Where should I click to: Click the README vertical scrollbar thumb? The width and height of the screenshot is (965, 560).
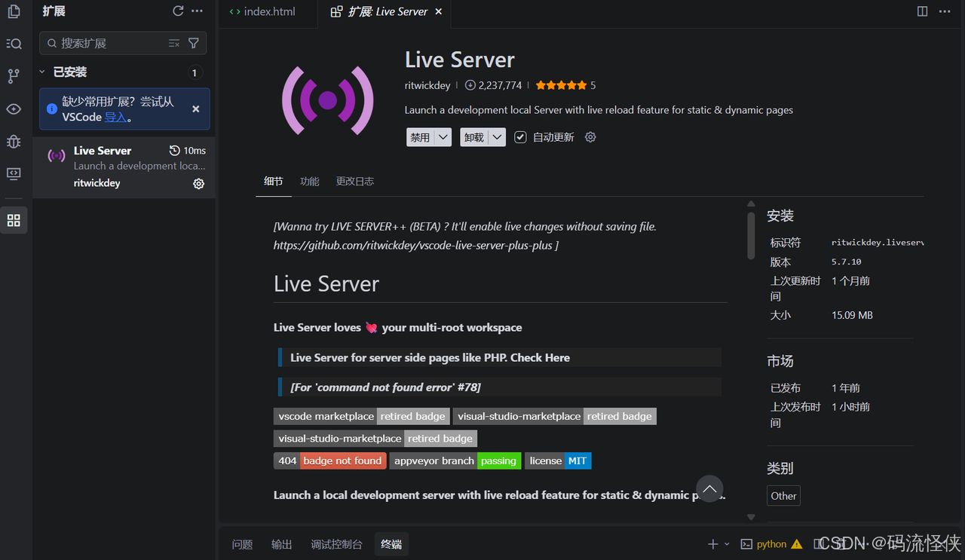751,235
